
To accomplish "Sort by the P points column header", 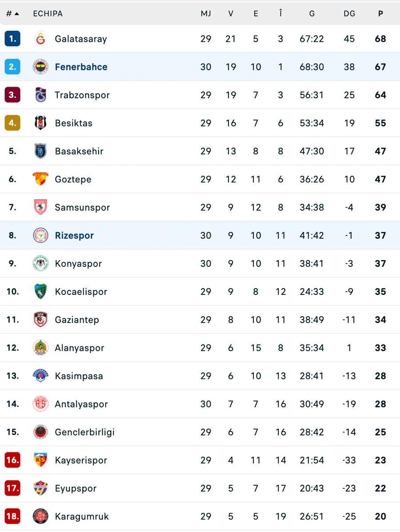I will coord(380,13).
